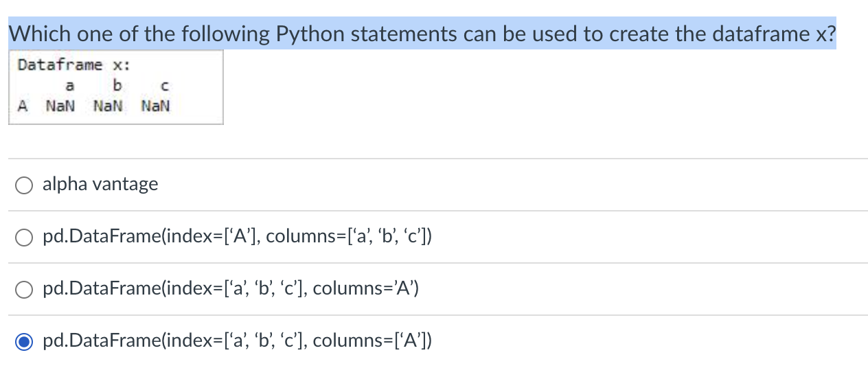868x379 pixels.
Task: Select the 'alpha vantage' radio button
Action: point(24,185)
